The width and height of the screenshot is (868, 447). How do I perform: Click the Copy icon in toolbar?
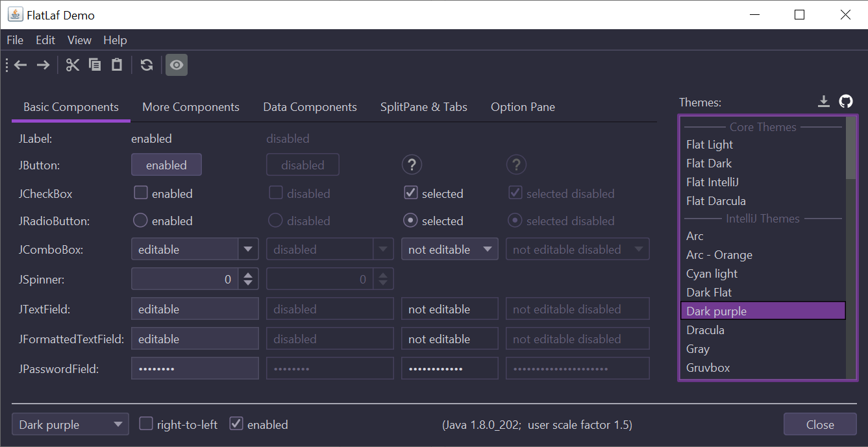pyautogui.click(x=95, y=65)
